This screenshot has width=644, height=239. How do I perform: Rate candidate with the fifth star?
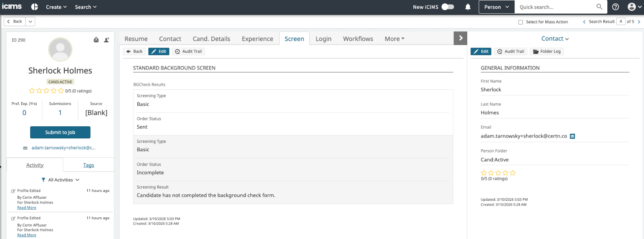pos(61,91)
